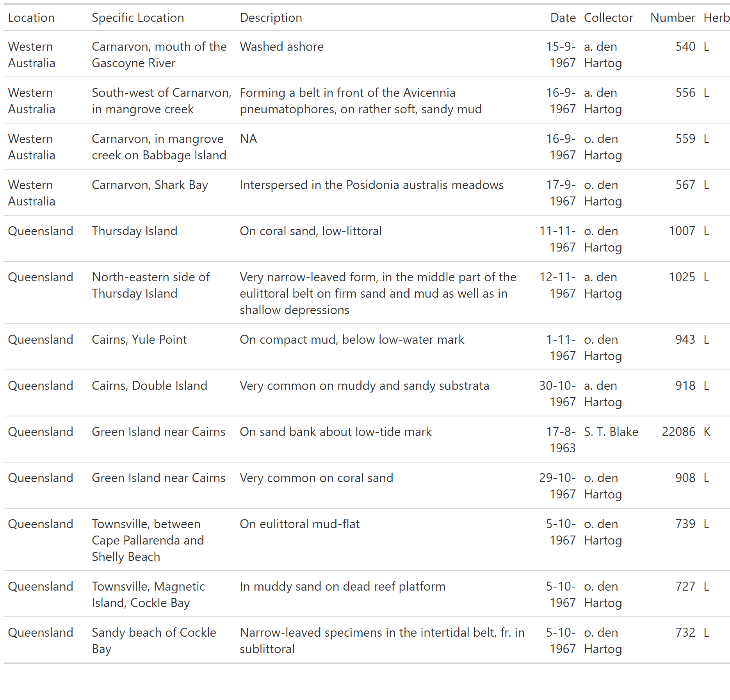Select the Thursday Island location cell
The width and height of the screenshot is (730, 700).
(x=134, y=231)
